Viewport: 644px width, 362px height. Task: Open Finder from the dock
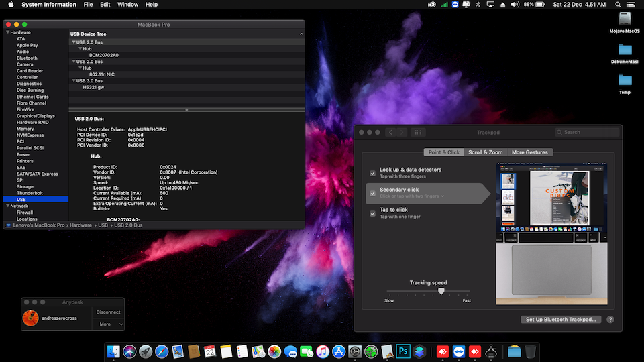113,352
